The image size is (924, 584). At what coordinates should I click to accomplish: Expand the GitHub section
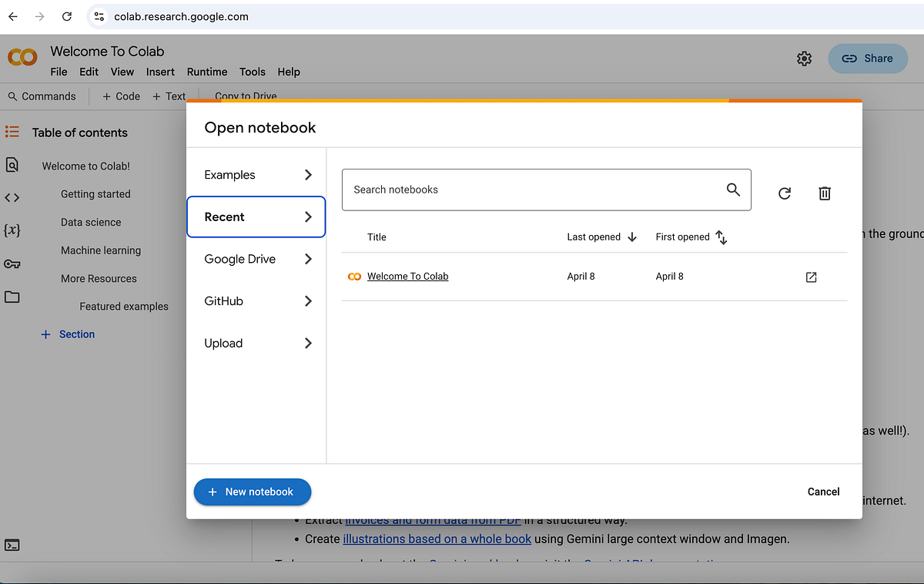256,301
